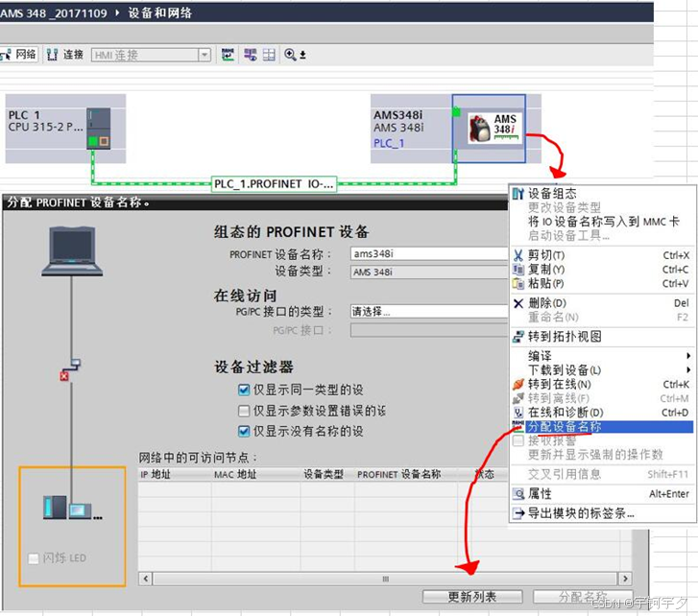Click the relations display icon next to dropdown
This screenshot has width=698, height=616.
(x=228, y=55)
